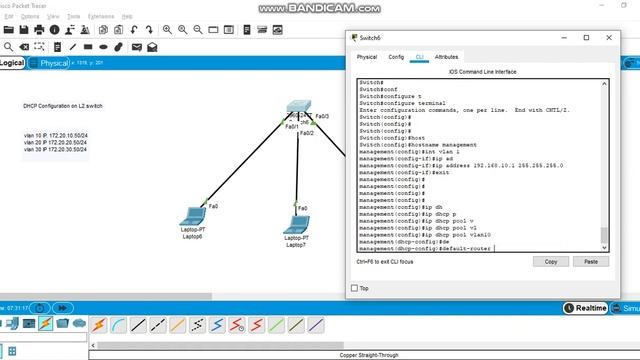Image resolution: width=640 pixels, height=360 pixels.
Task: Click the Copy button in CLI window
Action: click(x=551, y=262)
